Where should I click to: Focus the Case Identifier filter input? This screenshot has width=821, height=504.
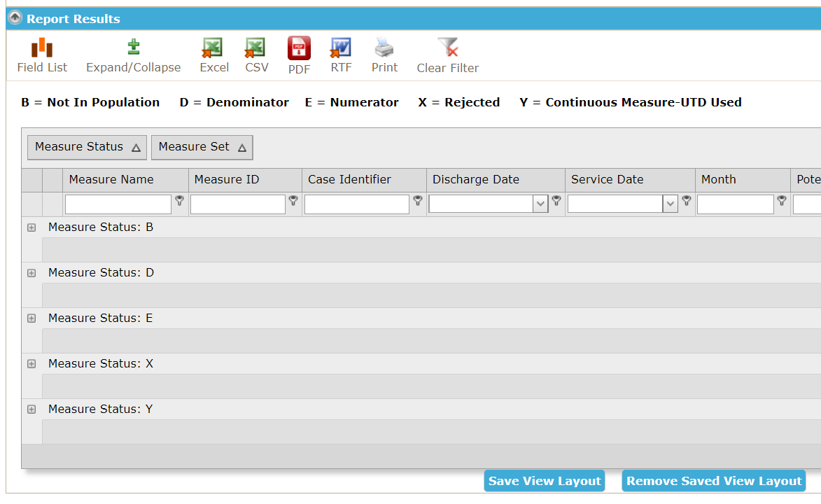click(x=356, y=204)
